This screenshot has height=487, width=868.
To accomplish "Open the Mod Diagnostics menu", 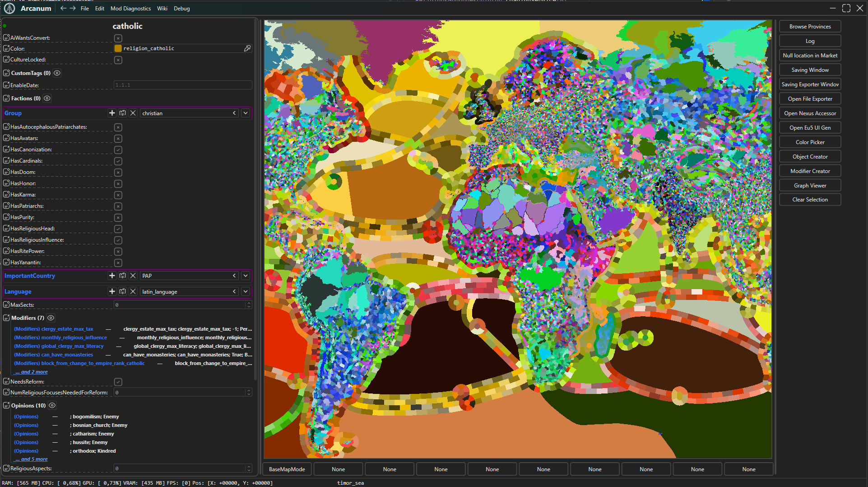I will (x=130, y=9).
